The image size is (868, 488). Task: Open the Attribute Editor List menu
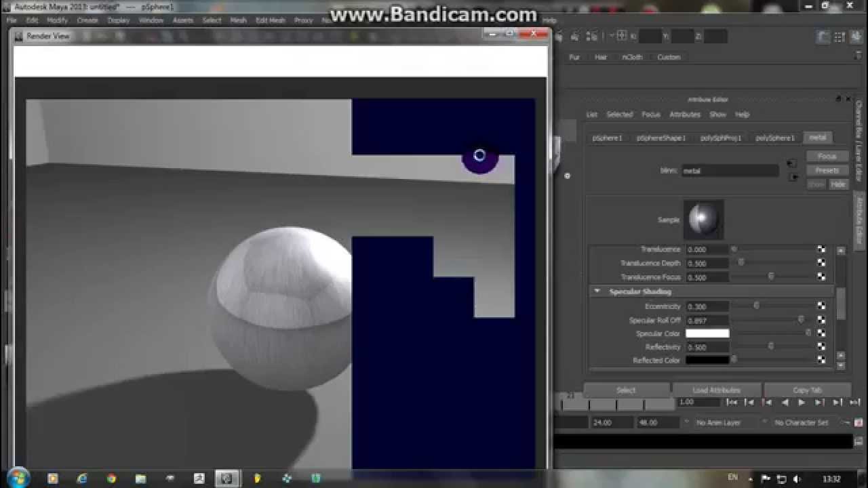592,115
